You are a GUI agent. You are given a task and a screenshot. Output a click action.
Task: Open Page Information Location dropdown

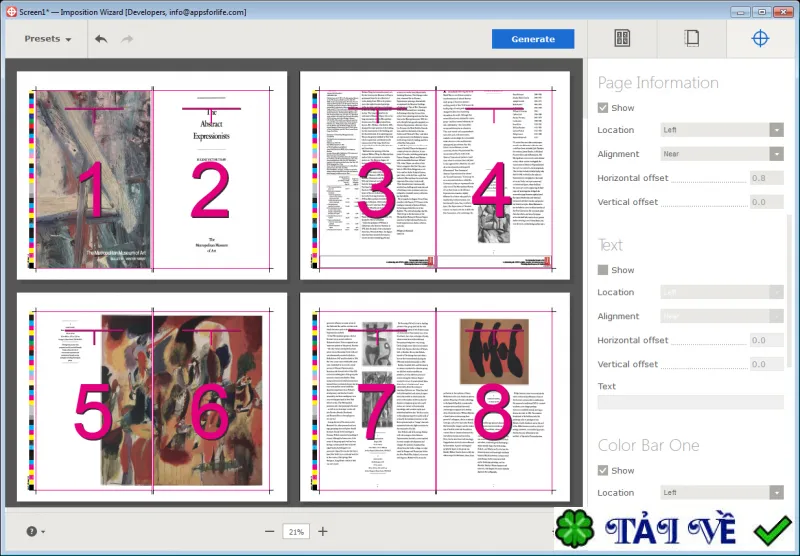(x=721, y=130)
